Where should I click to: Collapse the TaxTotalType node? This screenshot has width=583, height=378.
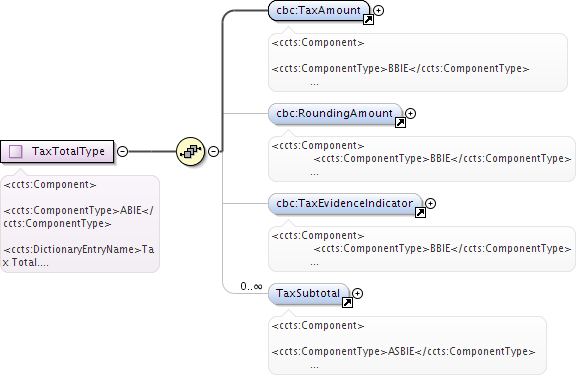click(x=122, y=151)
